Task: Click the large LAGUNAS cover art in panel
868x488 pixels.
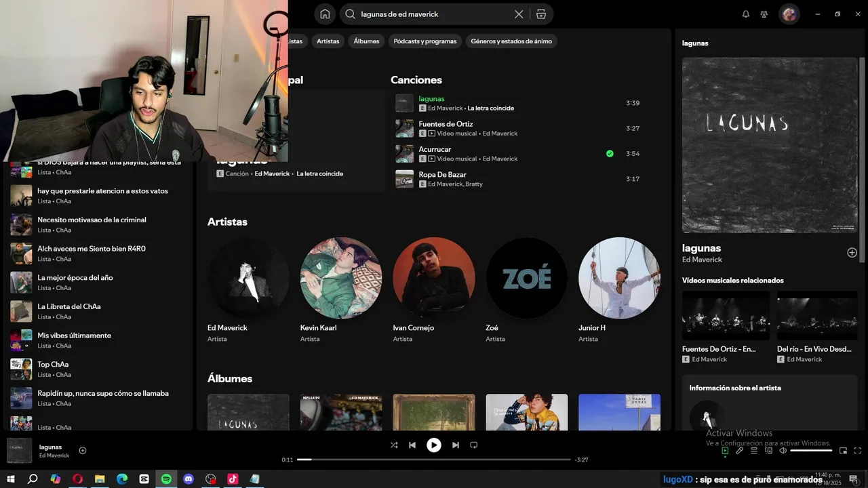Action: [770, 145]
